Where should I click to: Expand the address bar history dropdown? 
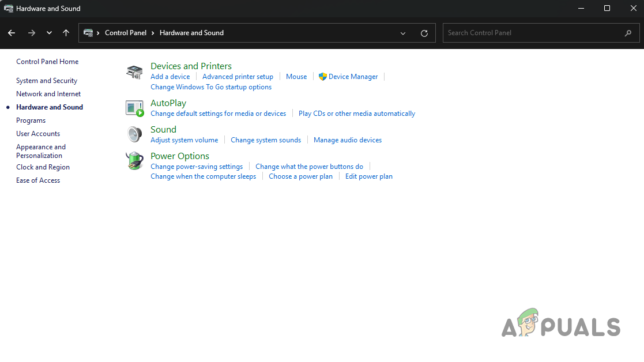(403, 33)
